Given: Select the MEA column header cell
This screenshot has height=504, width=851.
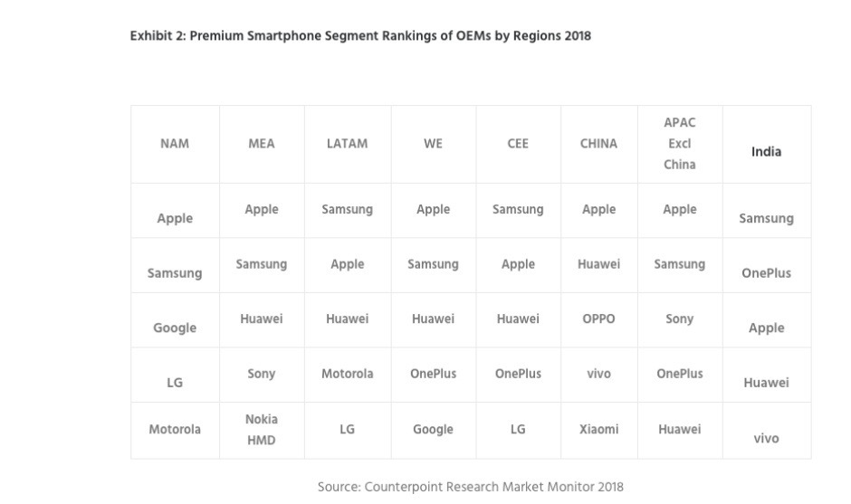Looking at the screenshot, I should point(262,144).
